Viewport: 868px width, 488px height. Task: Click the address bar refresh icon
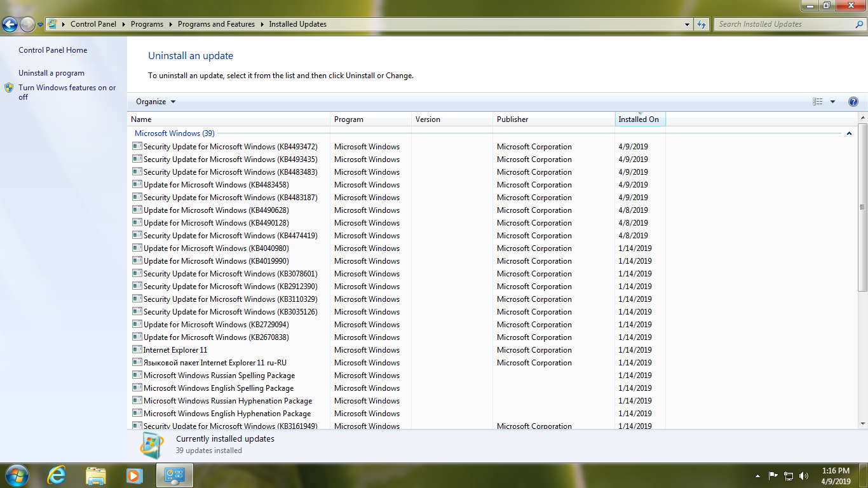702,24
